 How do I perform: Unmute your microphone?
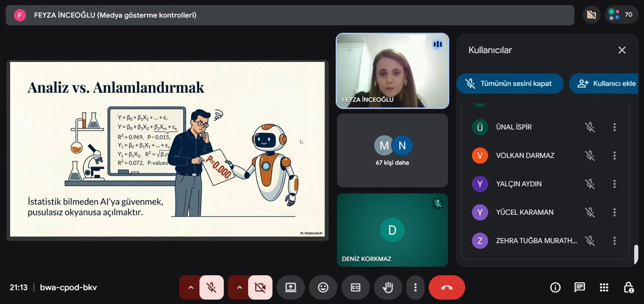[x=212, y=287]
